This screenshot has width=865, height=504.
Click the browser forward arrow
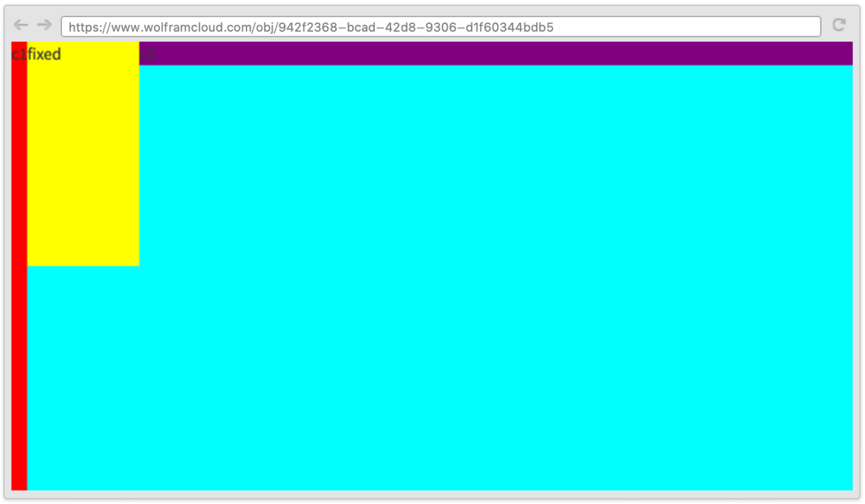44,26
